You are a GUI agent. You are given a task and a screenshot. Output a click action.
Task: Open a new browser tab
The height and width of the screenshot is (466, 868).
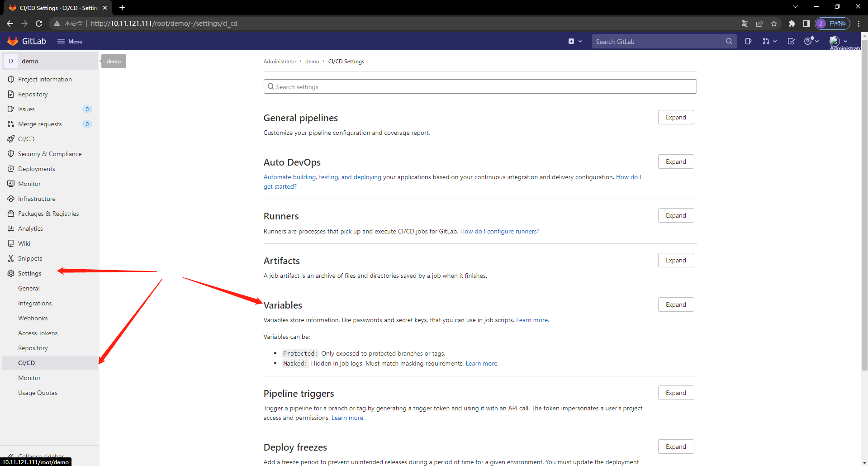122,8
